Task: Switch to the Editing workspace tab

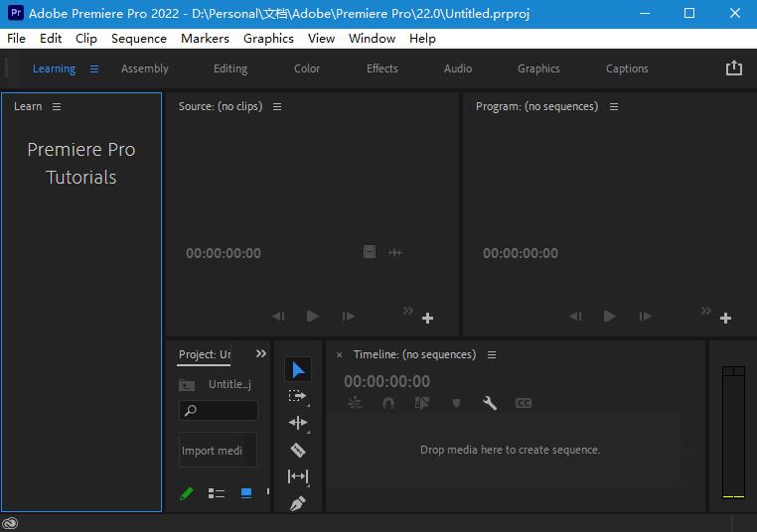Action: click(230, 68)
